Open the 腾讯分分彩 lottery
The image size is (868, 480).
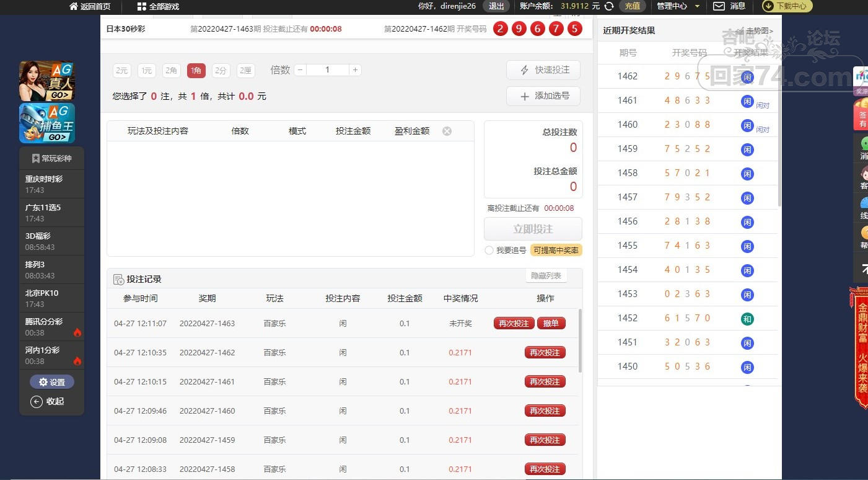pos(52,327)
